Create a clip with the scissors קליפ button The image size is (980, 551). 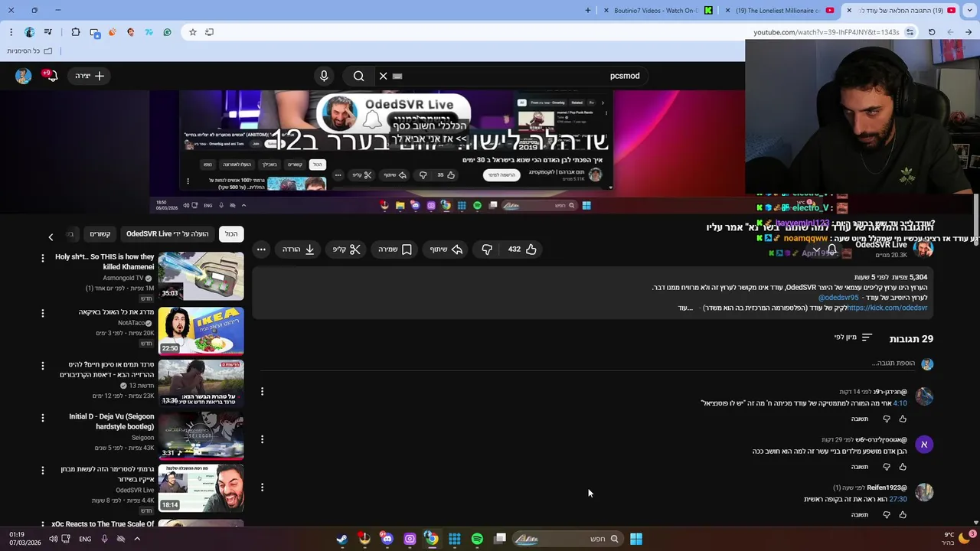pos(347,249)
